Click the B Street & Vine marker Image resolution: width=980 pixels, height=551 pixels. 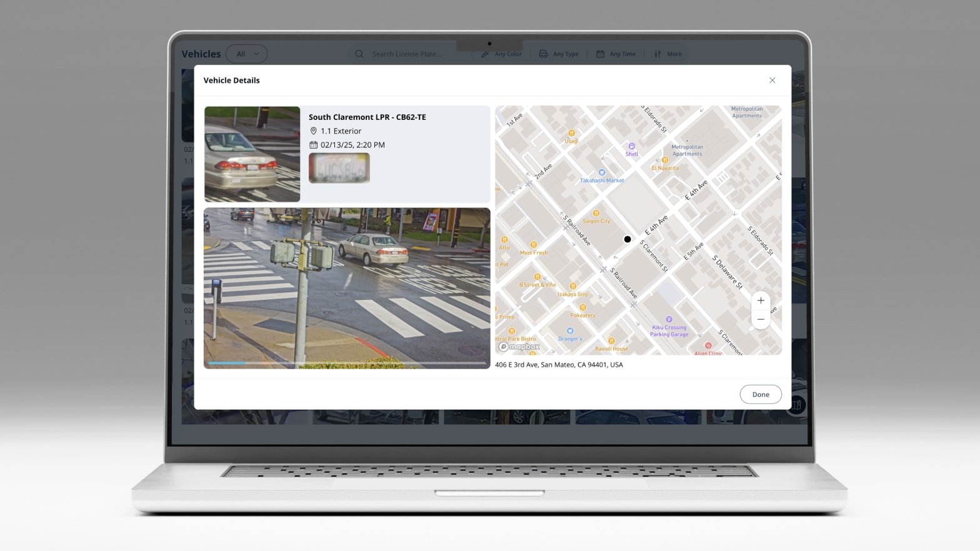click(x=537, y=277)
